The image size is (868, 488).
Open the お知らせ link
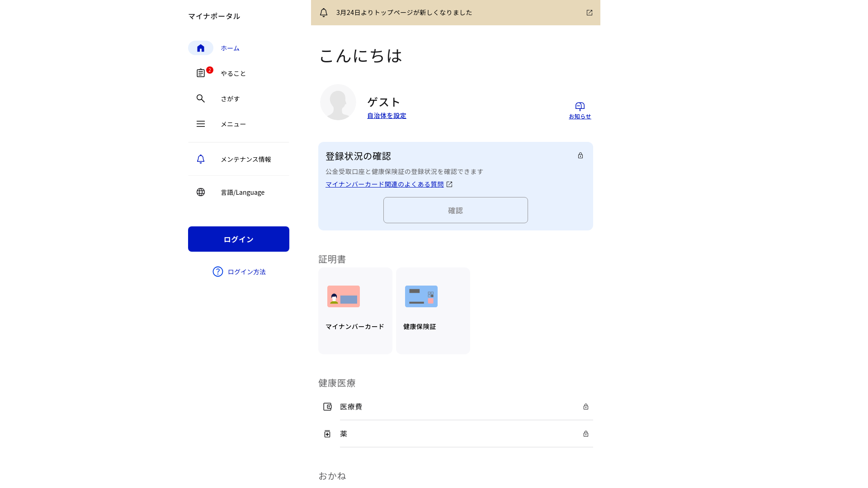click(580, 117)
